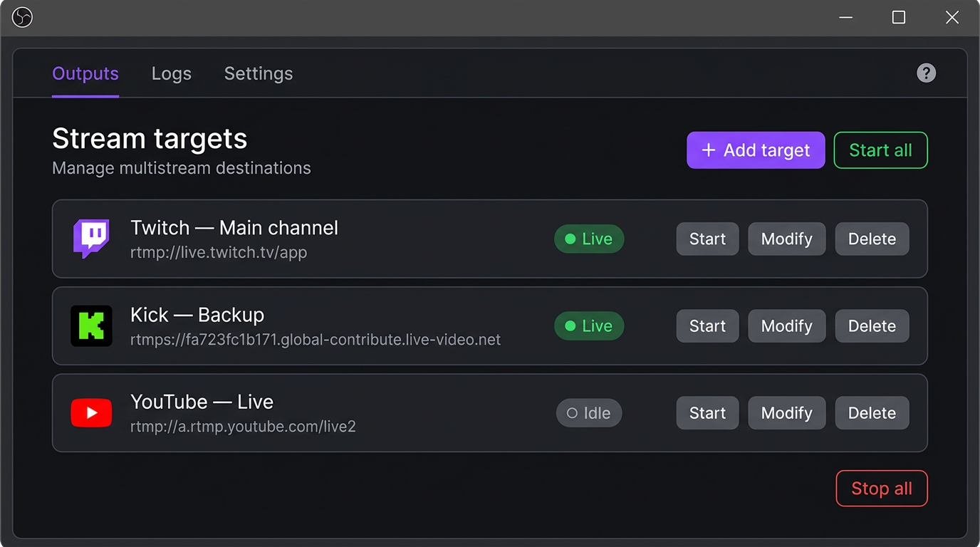
Task: Click the Twitch platform icon
Action: click(x=91, y=239)
